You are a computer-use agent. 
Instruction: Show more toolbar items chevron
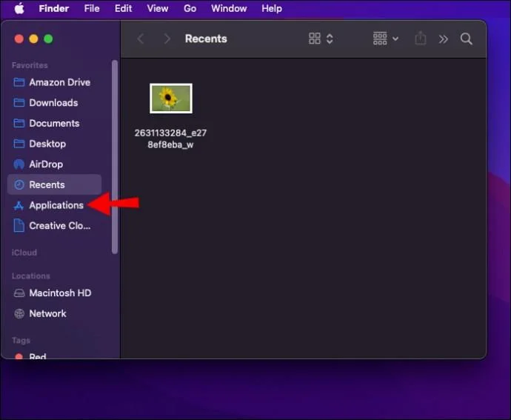click(x=443, y=39)
